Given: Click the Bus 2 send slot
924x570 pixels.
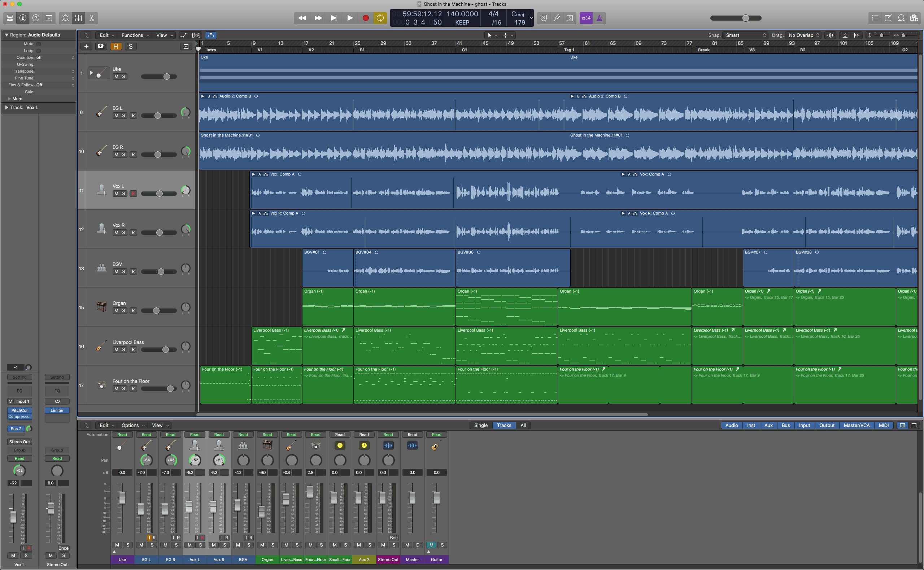Looking at the screenshot, I should pos(16,429).
